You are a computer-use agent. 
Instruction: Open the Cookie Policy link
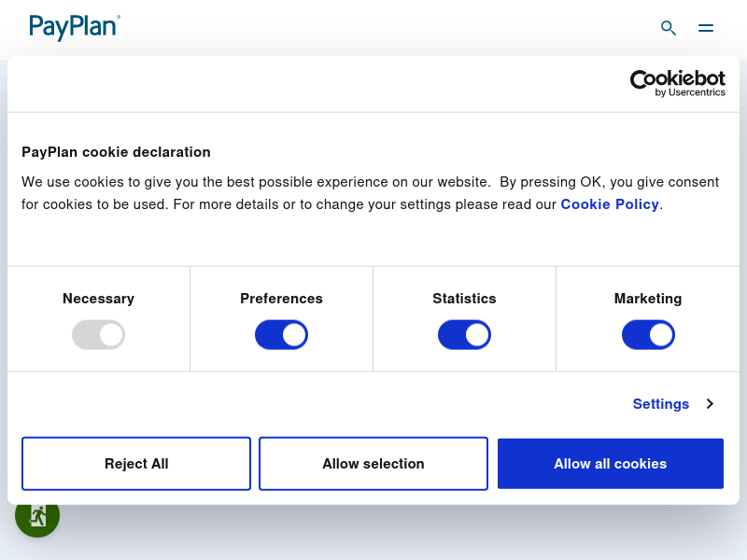pos(610,204)
